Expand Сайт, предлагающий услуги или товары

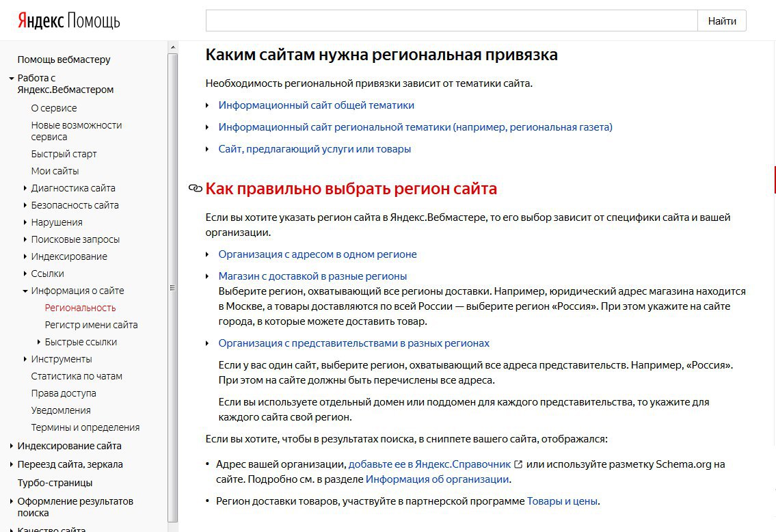click(x=315, y=148)
